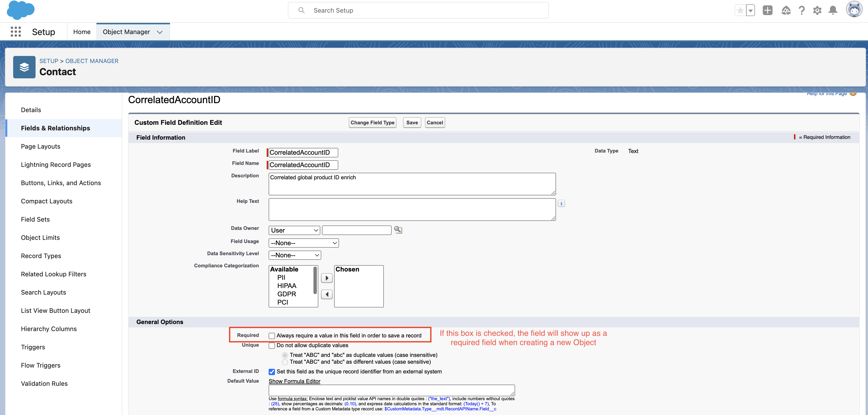This screenshot has height=415, width=868.
Task: Click the Available list scrollbar
Action: point(315,280)
